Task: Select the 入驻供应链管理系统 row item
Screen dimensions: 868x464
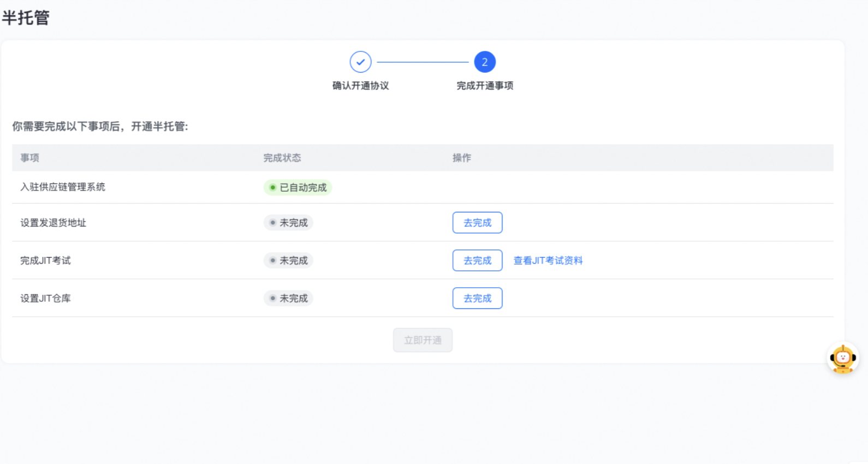Action: (x=63, y=187)
